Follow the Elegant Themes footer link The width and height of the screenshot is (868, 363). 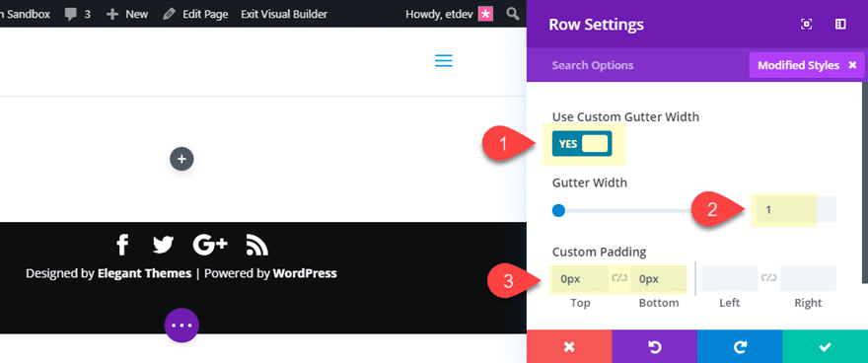(x=144, y=273)
